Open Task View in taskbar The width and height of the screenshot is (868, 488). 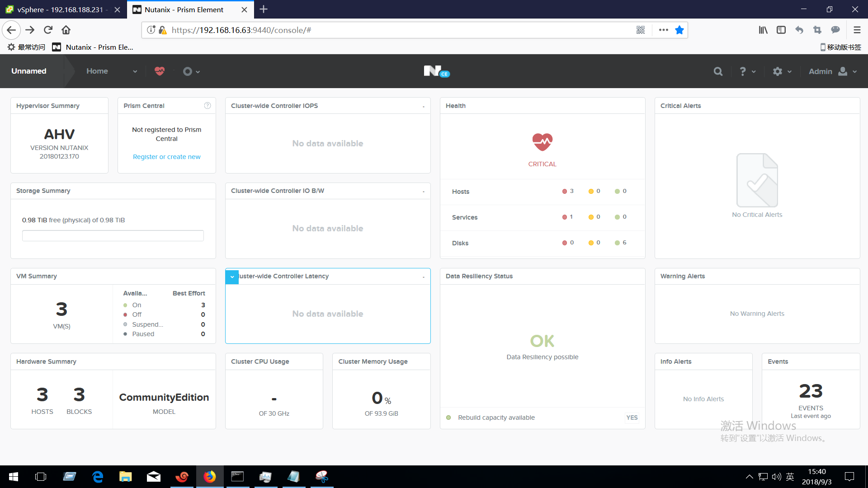coord(41,477)
